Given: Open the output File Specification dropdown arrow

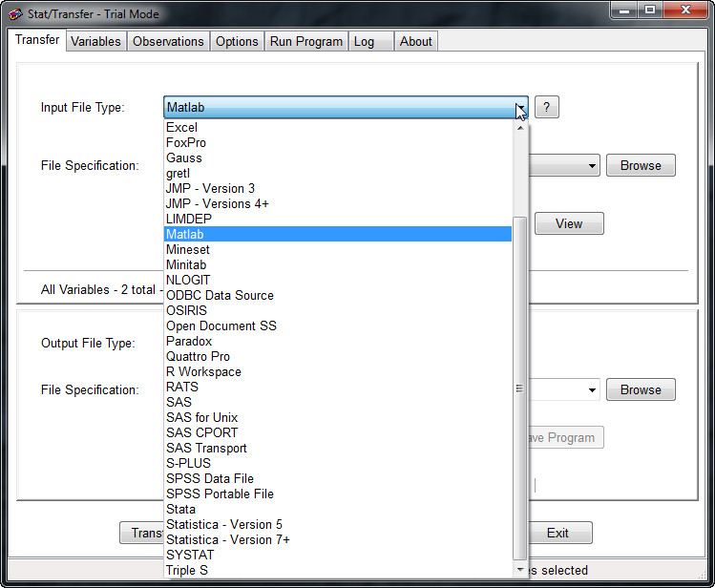Looking at the screenshot, I should pos(592,390).
